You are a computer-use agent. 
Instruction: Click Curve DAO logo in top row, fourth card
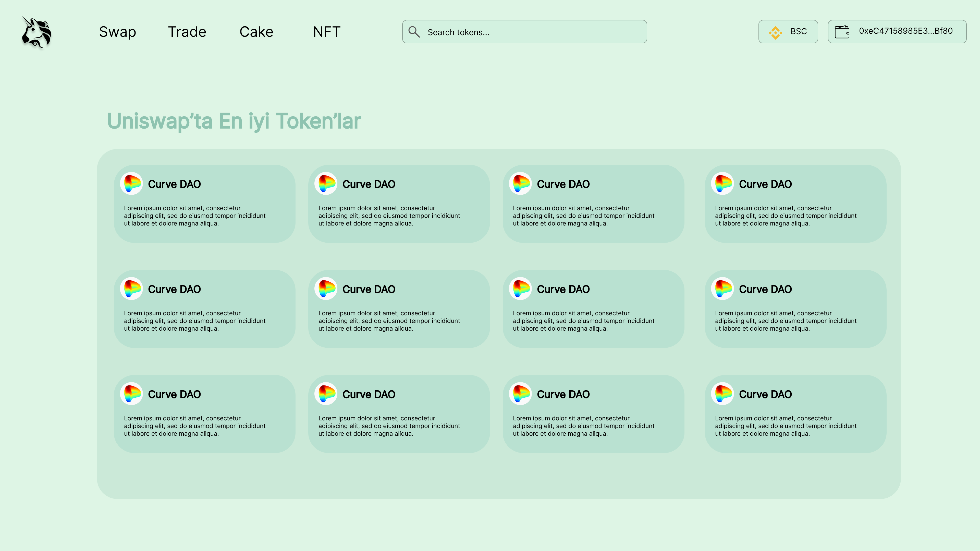pos(722,184)
